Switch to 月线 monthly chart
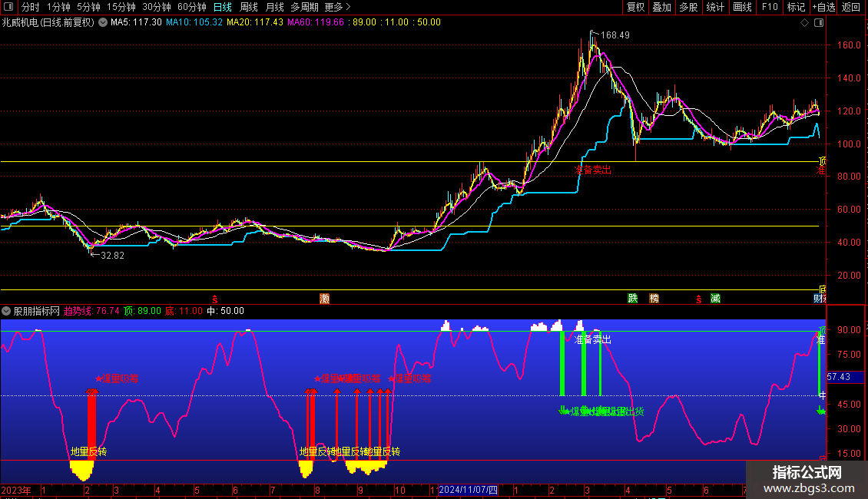This screenshot has height=499, width=868. click(274, 7)
